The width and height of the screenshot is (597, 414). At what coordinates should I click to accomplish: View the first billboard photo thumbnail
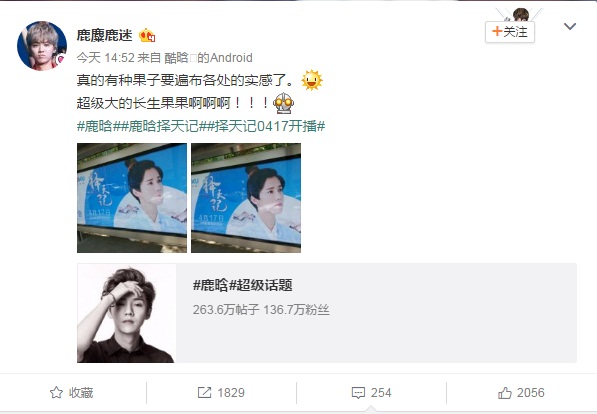(x=132, y=198)
